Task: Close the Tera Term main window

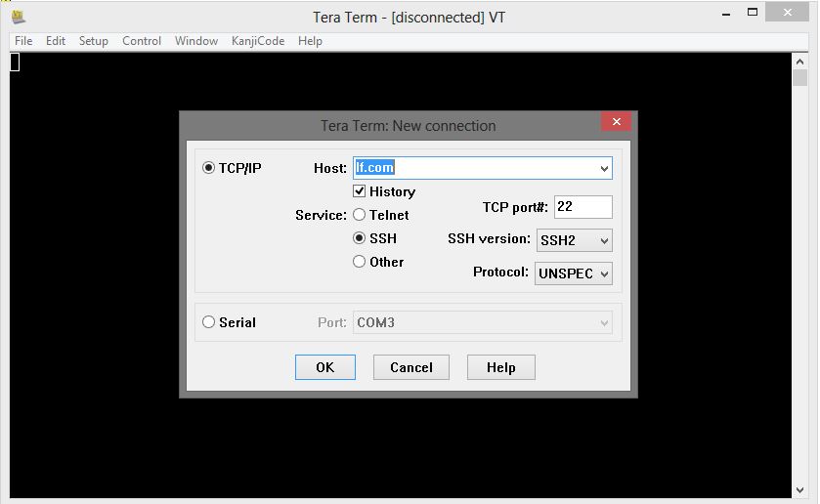Action: (x=787, y=12)
